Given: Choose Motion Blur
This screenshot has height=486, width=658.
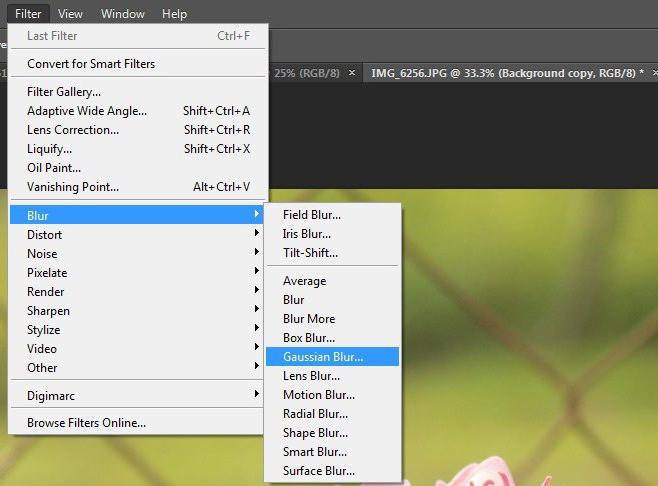Looking at the screenshot, I should [332, 395].
